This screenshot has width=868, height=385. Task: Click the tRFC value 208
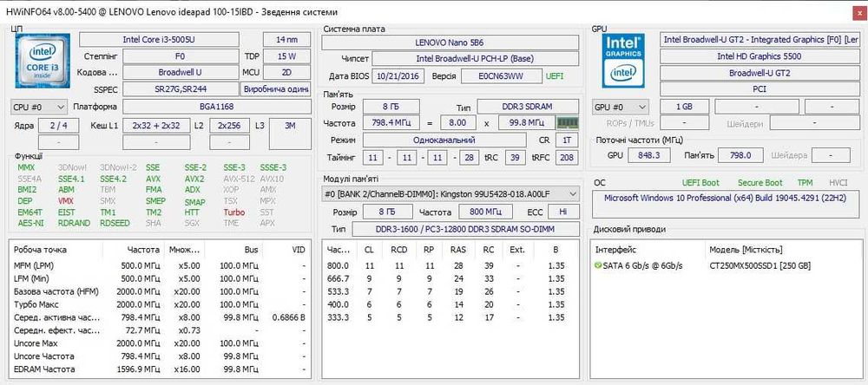pos(565,158)
